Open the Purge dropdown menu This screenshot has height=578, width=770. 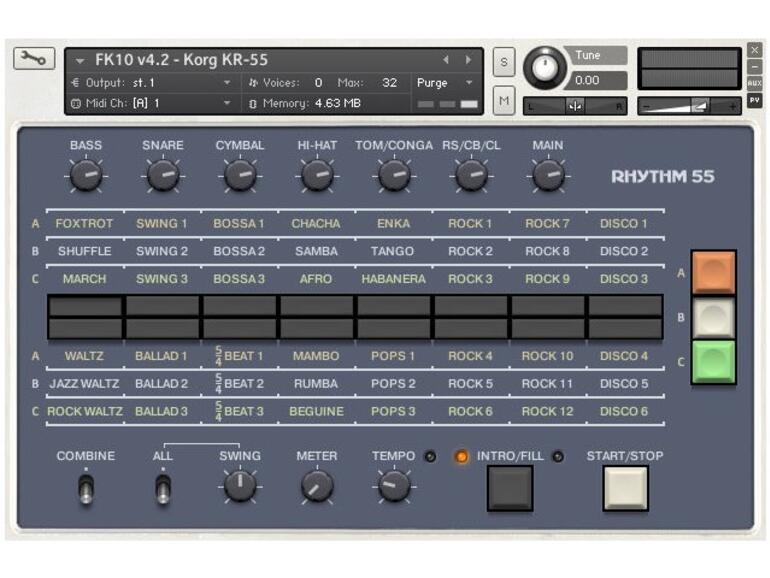click(444, 83)
